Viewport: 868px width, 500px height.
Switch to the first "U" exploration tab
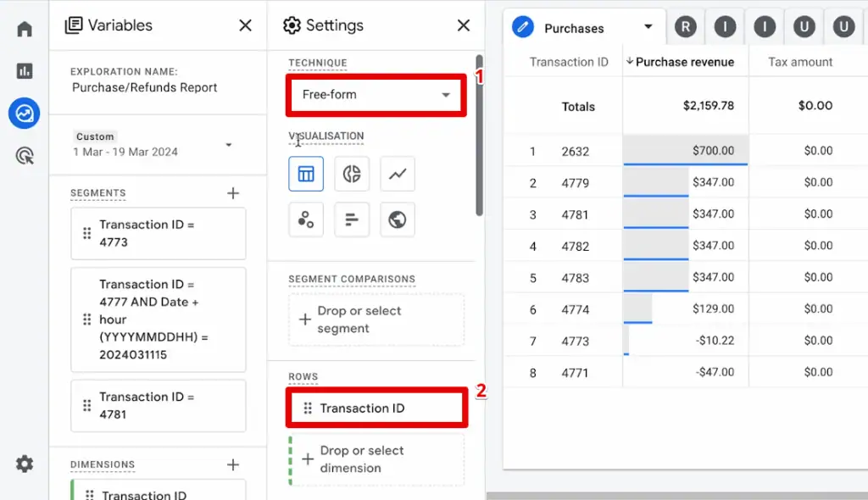tap(804, 26)
